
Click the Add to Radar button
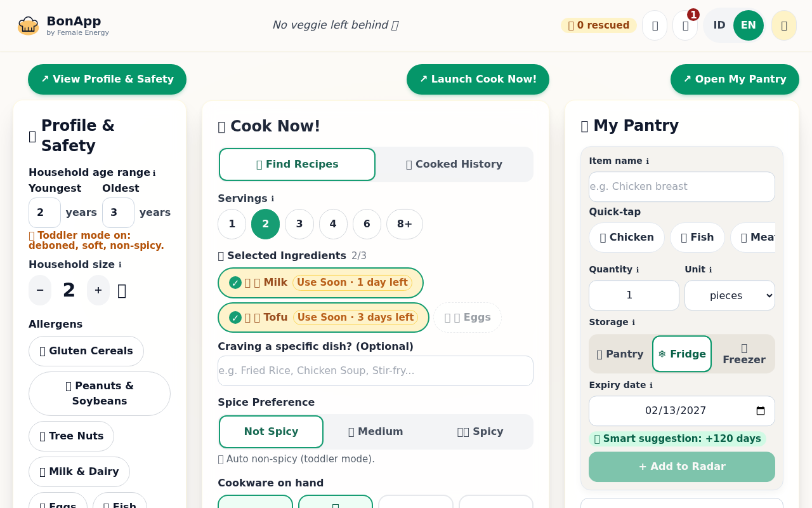point(682,467)
